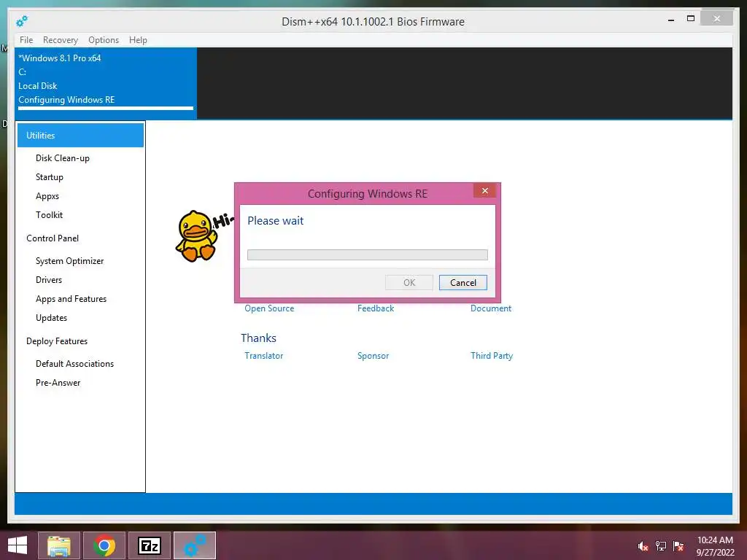Click the Please wait progress bar
This screenshot has width=747, height=560.
click(368, 254)
